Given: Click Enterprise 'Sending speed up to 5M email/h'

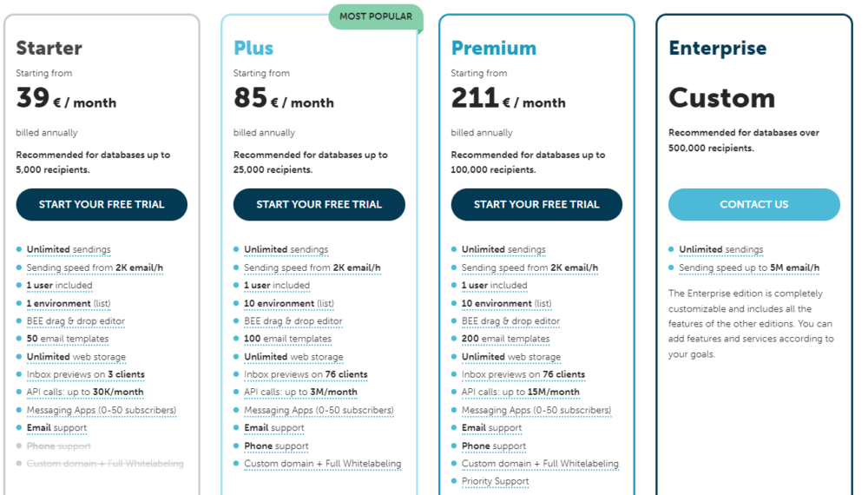Looking at the screenshot, I should pyautogui.click(x=749, y=267).
